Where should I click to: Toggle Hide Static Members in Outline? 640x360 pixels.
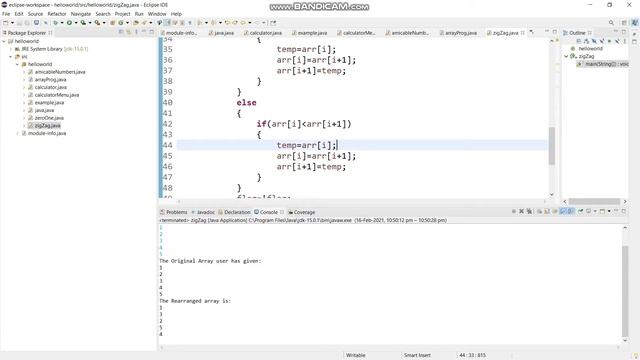point(602,41)
